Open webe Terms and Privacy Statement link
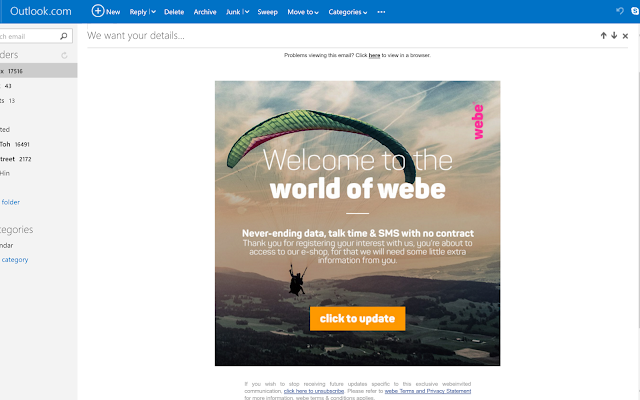 [x=428, y=391]
